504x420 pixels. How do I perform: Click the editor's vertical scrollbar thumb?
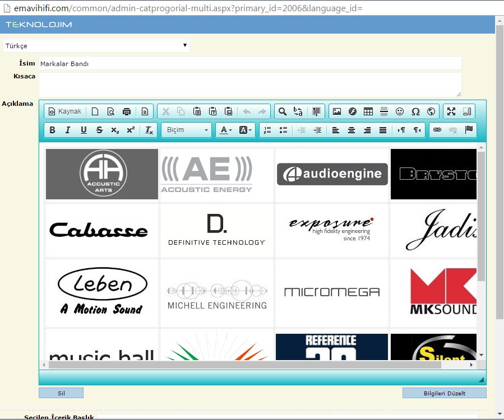(481, 216)
